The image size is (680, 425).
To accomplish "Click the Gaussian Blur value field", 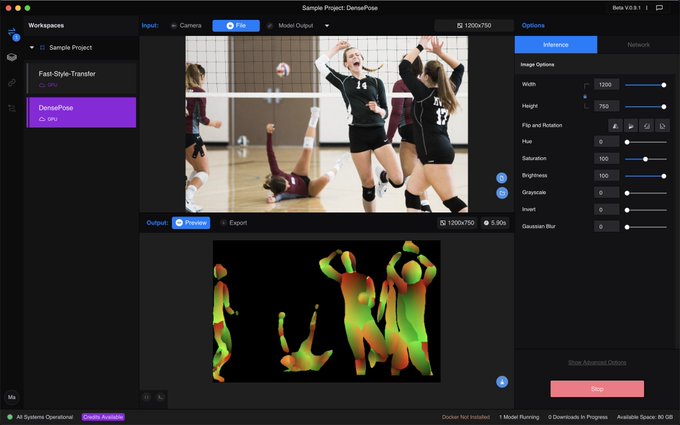I will click(606, 226).
